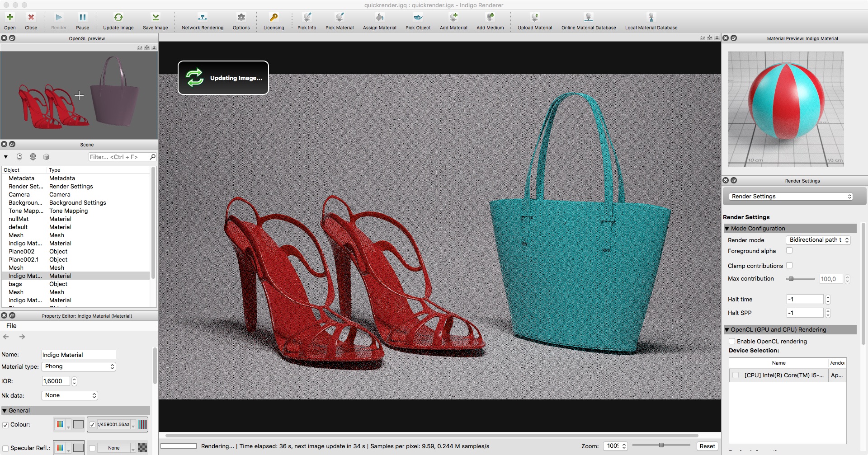Viewport: 868px width, 455px height.
Task: Select the Pick Material tool
Action: (x=339, y=18)
